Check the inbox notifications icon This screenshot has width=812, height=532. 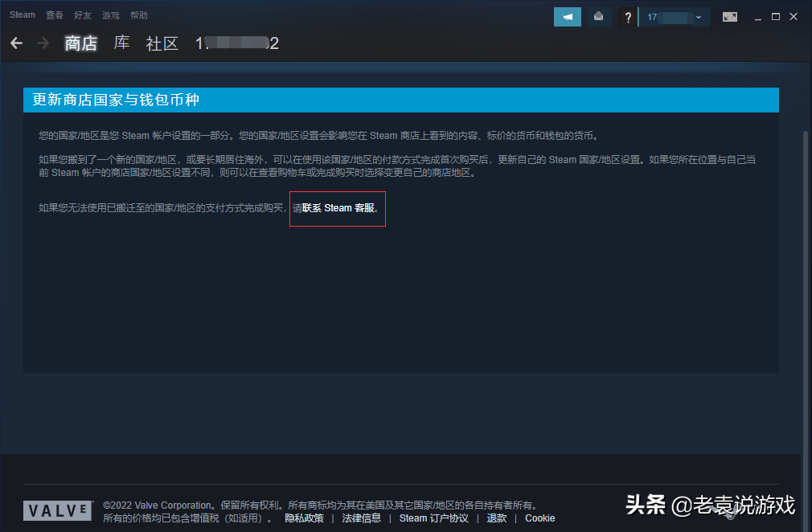(599, 16)
